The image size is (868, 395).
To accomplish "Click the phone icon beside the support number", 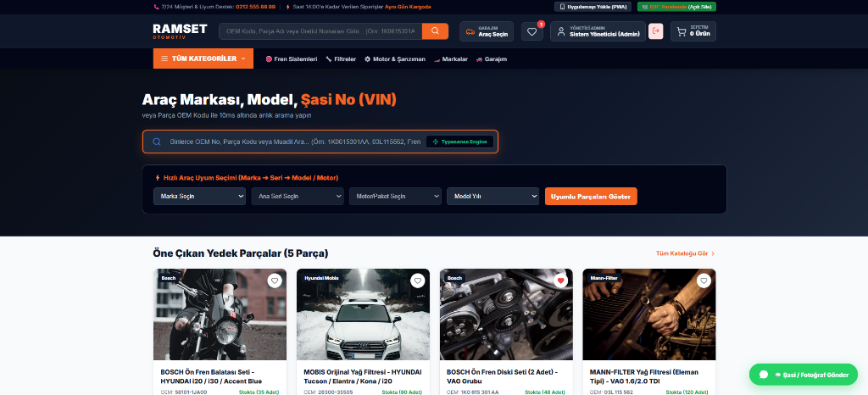I will (x=156, y=7).
